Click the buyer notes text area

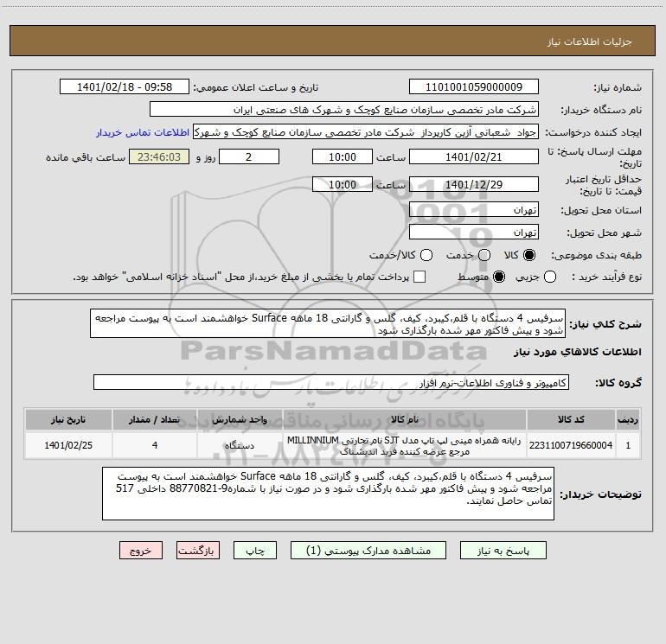coord(329,494)
